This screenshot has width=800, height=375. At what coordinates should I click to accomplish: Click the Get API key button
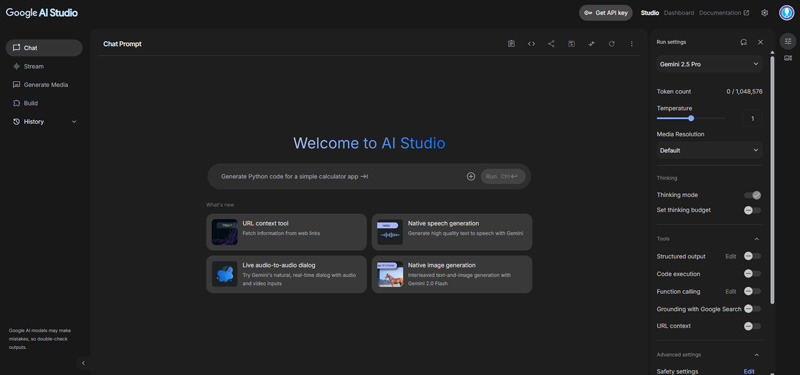(606, 13)
